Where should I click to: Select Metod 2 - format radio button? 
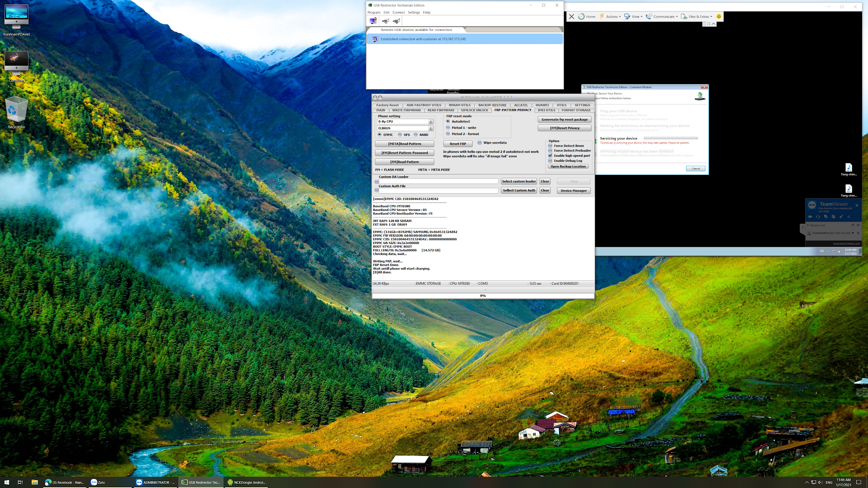(448, 134)
